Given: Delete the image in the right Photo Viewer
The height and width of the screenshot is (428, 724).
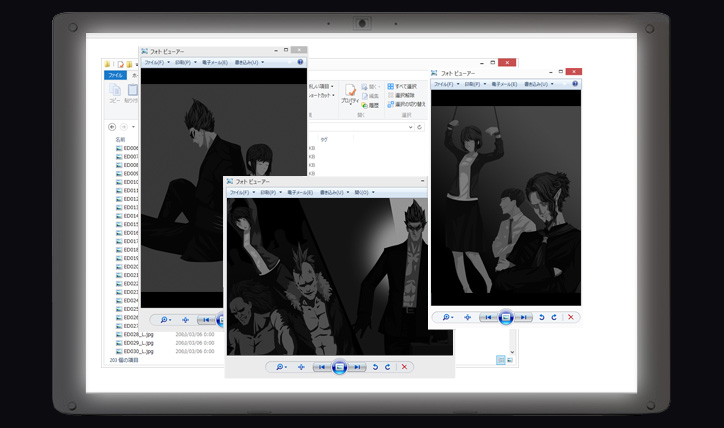Looking at the screenshot, I should (x=571, y=317).
